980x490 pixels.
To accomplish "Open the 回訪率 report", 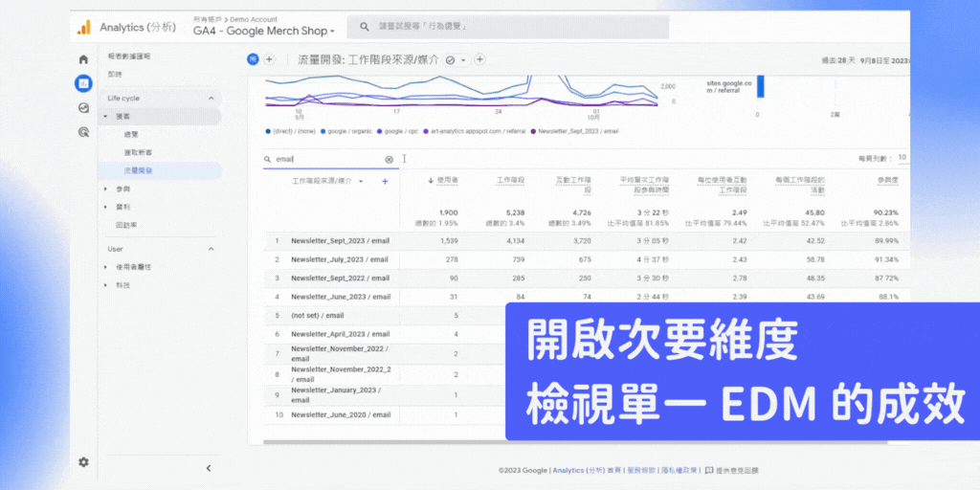I will 125,225.
